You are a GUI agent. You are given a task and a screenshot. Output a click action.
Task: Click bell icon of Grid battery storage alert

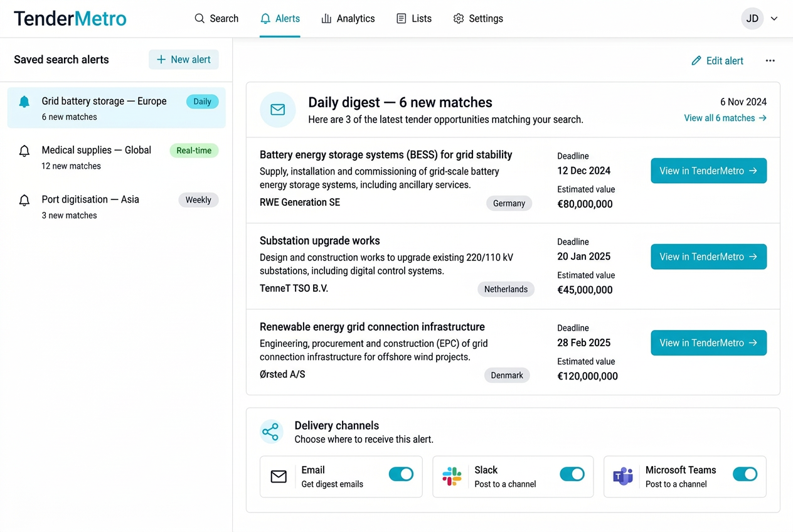(x=24, y=102)
